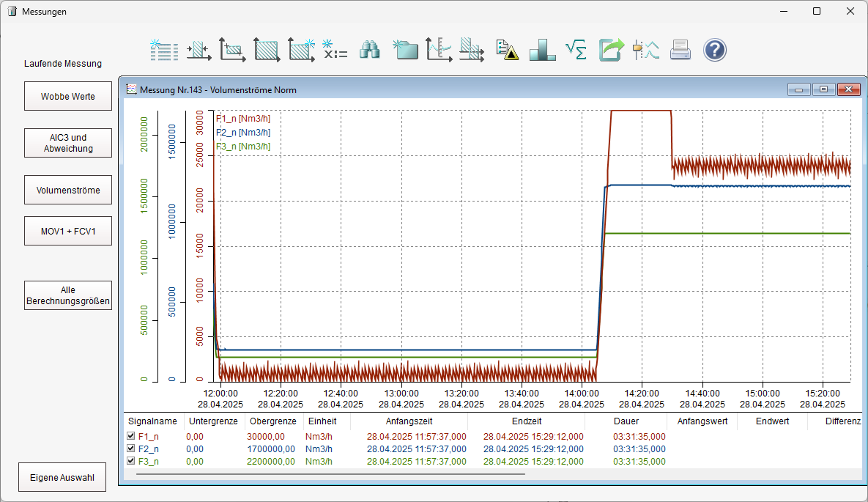The image size is (868, 502).
Task: Click the new folder icon
Action: [405, 50]
